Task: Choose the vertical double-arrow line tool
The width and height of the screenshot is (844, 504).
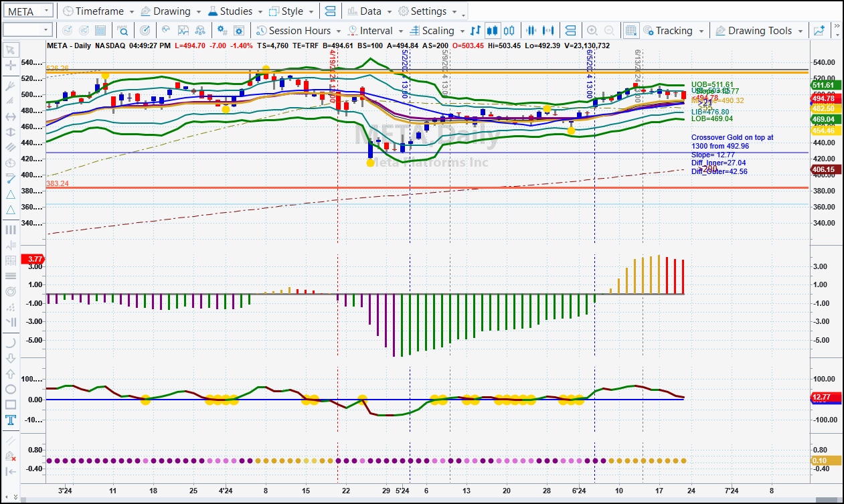Action: click(11, 132)
